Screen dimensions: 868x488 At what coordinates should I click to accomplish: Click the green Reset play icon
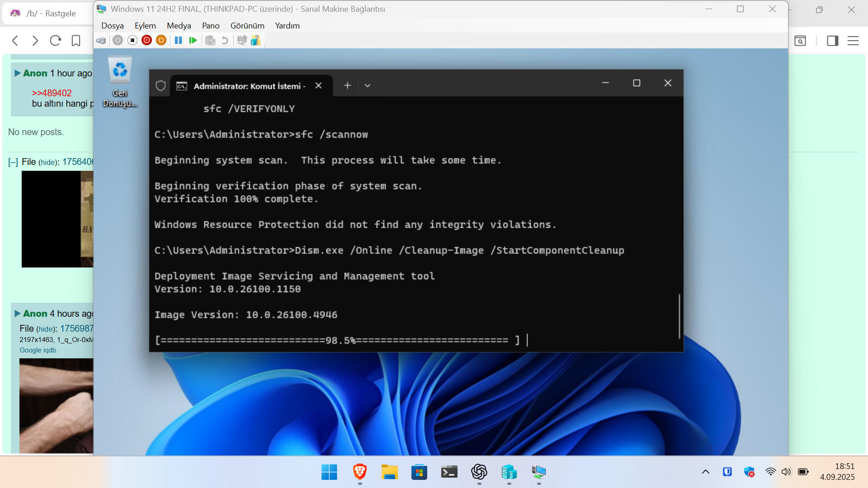tap(193, 40)
